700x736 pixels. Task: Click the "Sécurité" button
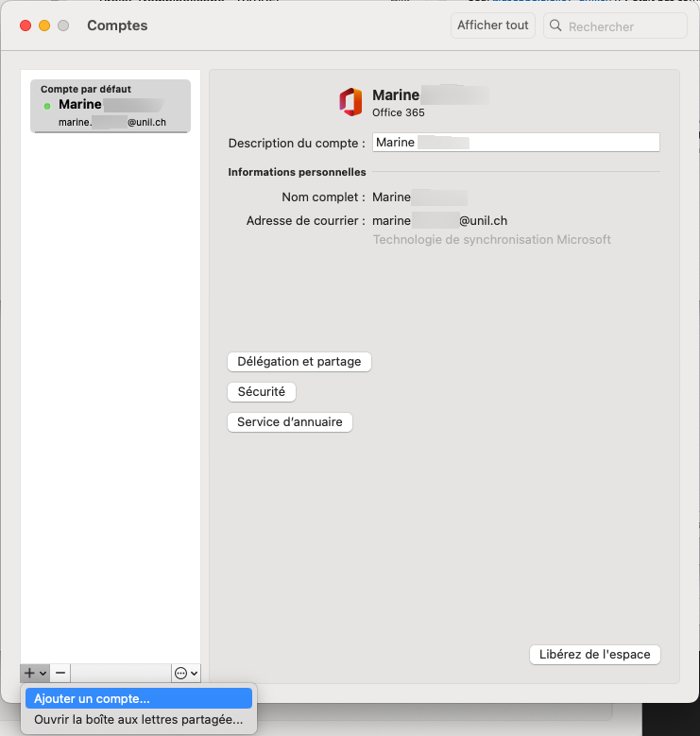click(262, 392)
